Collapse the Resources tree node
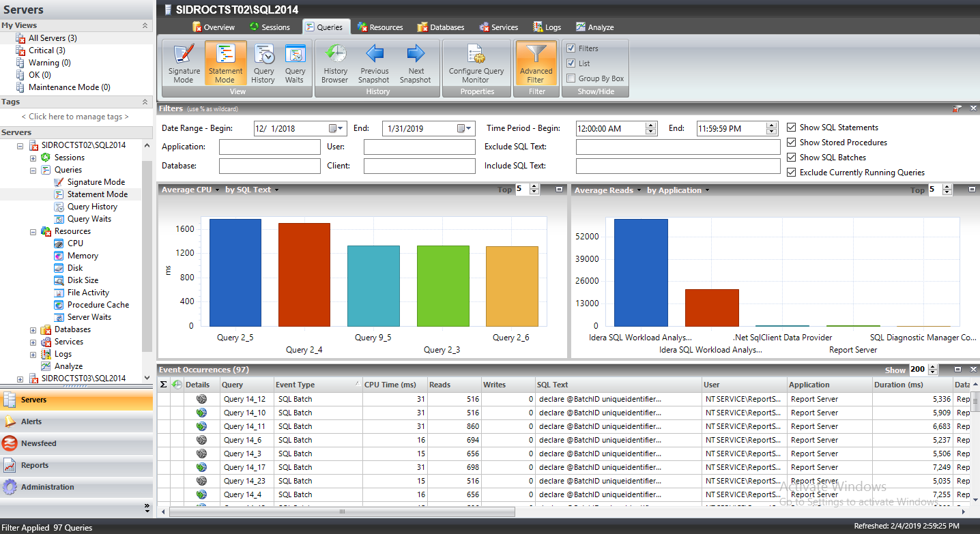 pyautogui.click(x=33, y=232)
